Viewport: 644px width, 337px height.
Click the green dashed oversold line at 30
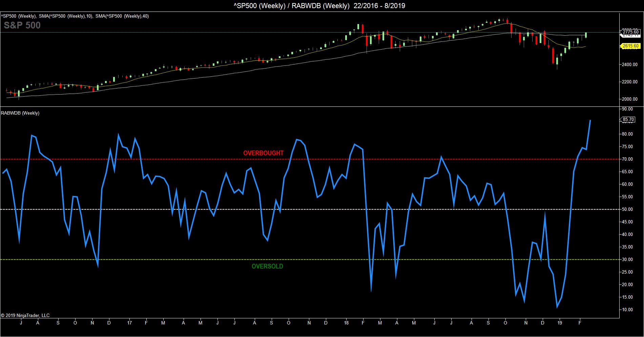click(309, 259)
